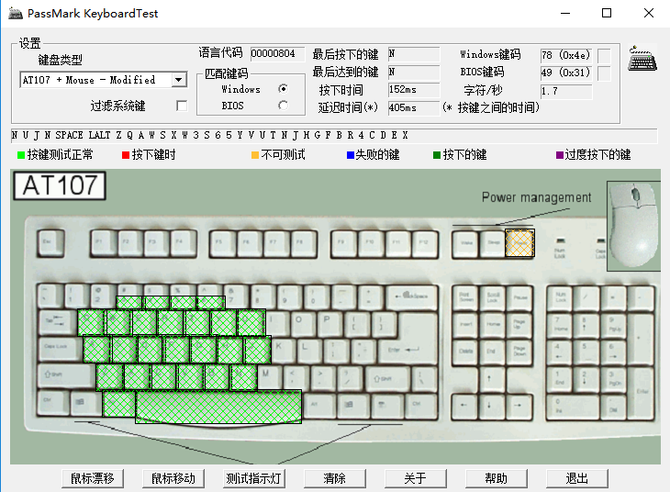
Task: Select the Windows keycode radio button
Action: [282, 89]
